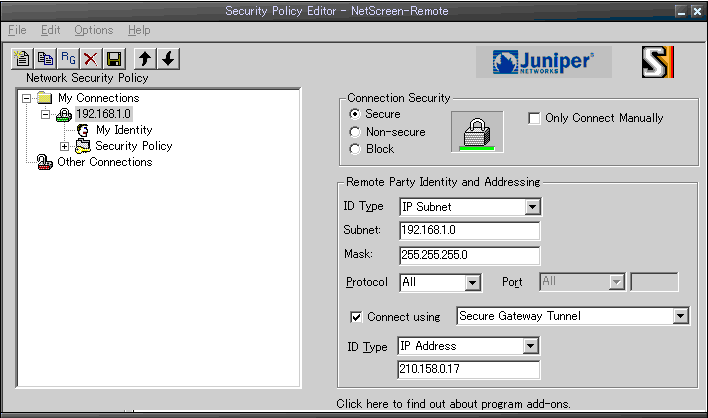
Task: Click the Move Up arrow icon
Action: click(x=145, y=59)
